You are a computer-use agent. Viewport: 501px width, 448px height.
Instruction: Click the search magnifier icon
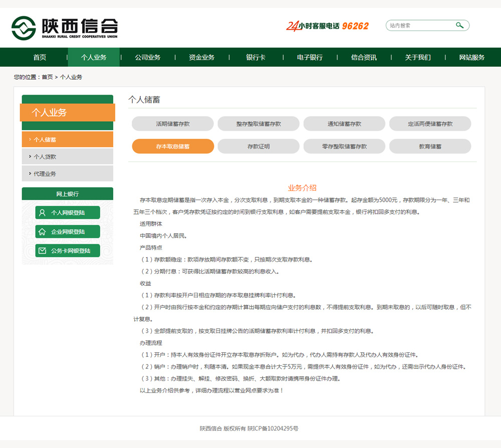tap(459, 26)
